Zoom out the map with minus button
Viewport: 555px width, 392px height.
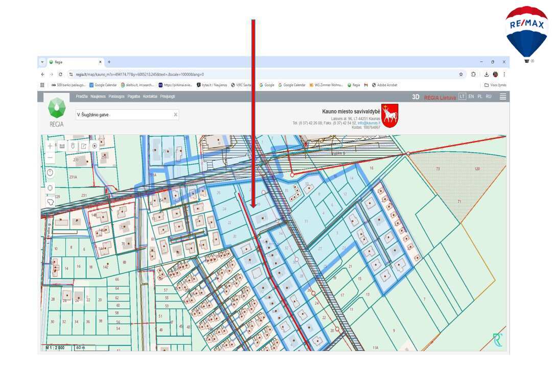point(50,158)
